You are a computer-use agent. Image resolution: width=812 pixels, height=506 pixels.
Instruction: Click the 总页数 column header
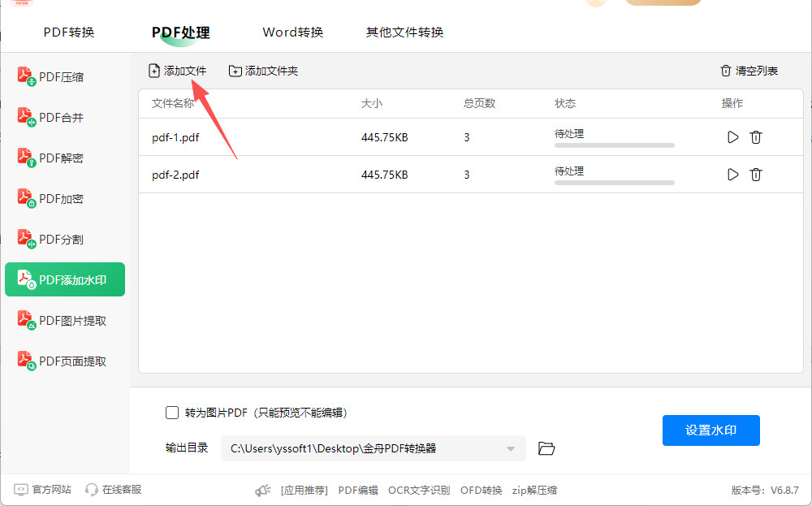480,104
